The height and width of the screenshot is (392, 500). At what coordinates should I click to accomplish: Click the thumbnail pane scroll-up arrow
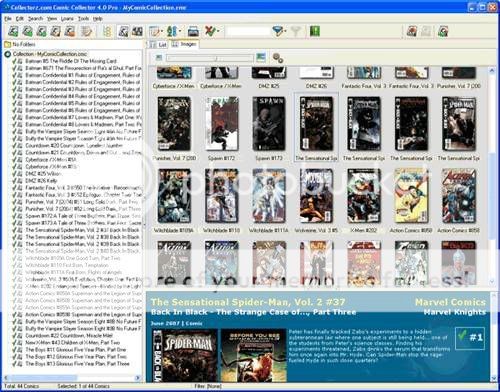click(492, 71)
